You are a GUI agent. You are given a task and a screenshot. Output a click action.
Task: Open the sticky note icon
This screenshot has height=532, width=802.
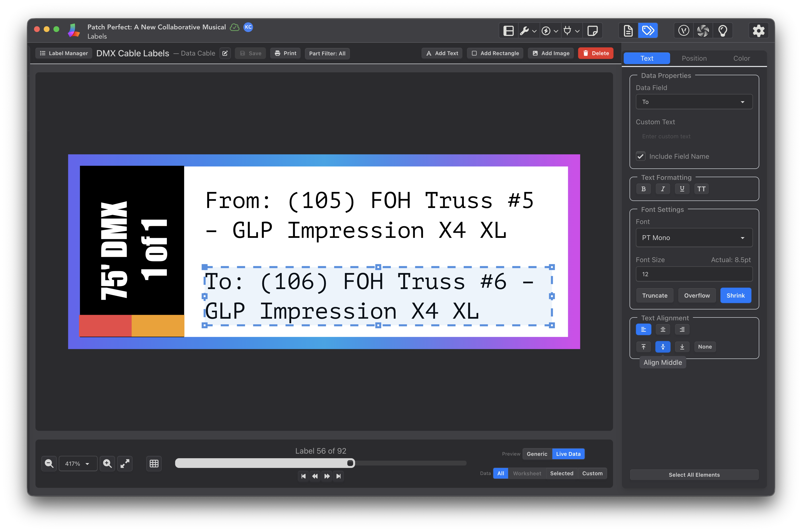pyautogui.click(x=592, y=31)
